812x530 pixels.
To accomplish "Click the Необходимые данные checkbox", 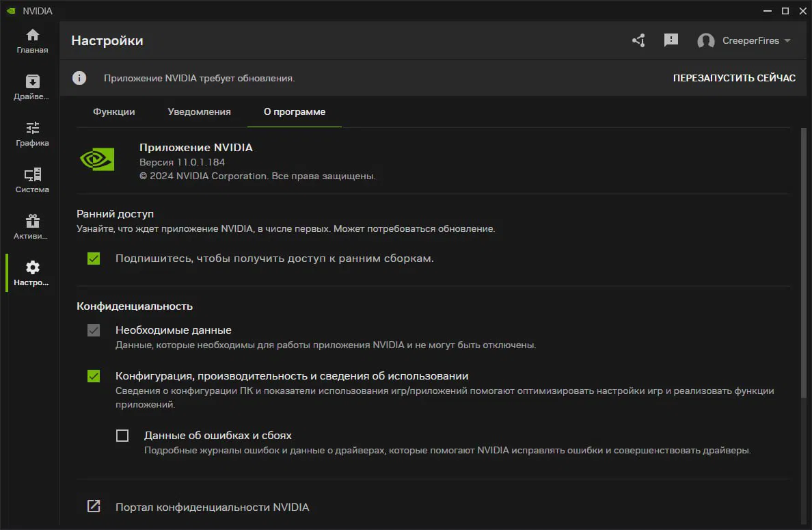I will [94, 330].
